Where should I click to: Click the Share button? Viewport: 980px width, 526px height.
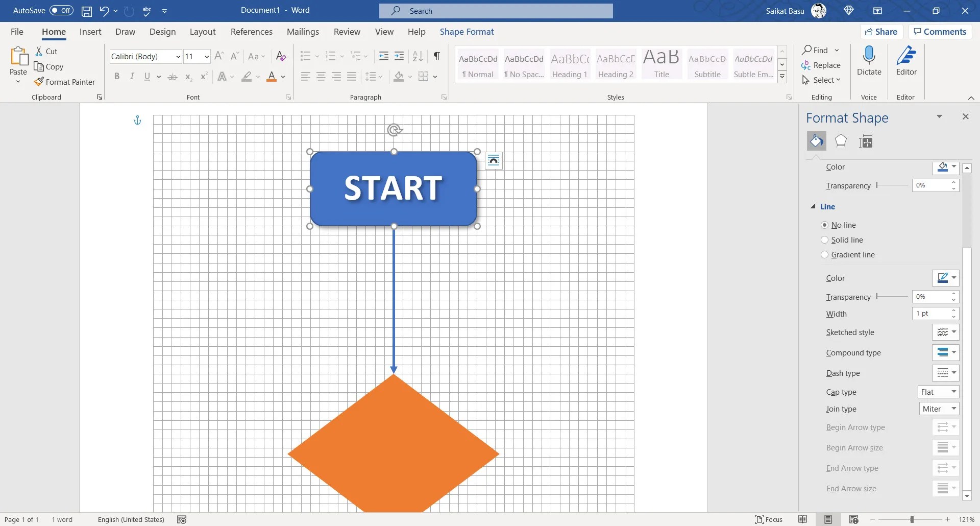coord(882,31)
